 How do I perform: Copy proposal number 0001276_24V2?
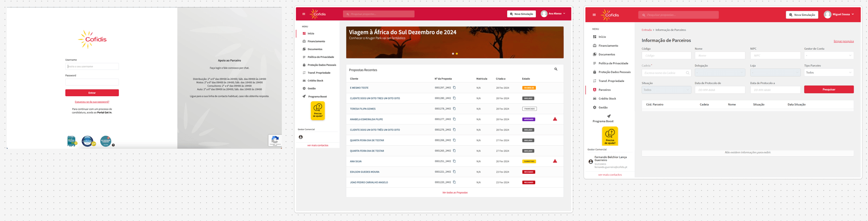454,130
